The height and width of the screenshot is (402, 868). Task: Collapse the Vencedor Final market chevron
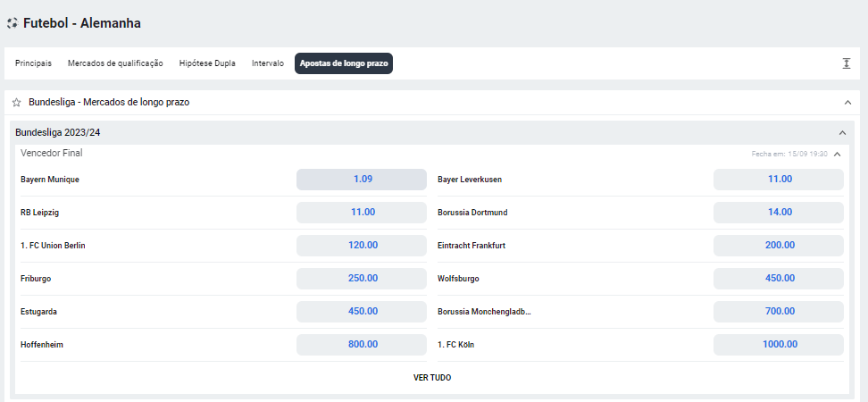pyautogui.click(x=837, y=154)
